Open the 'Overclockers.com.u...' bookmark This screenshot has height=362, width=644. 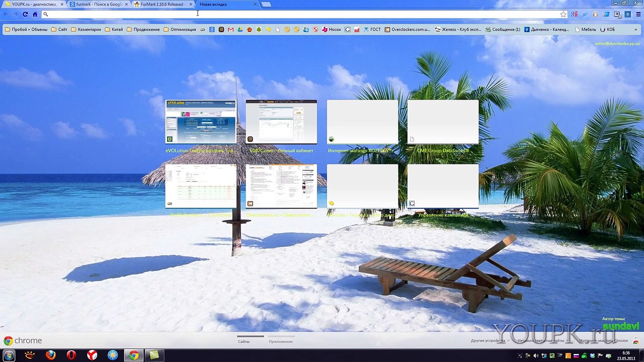click(407, 30)
